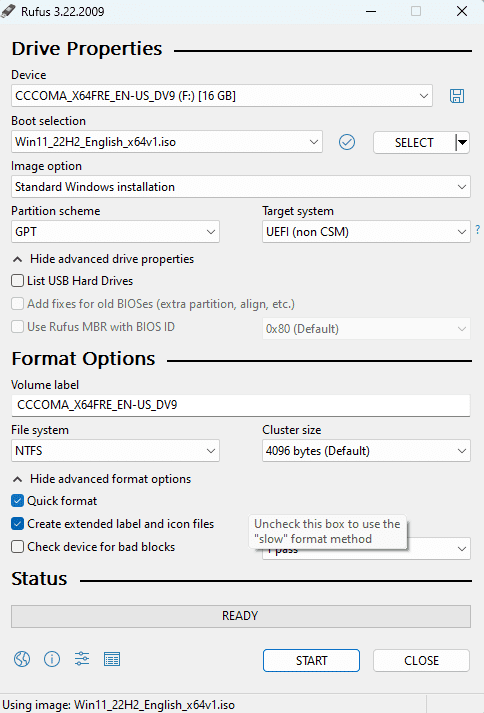
Task: Show the log window icon
Action: coord(112,658)
